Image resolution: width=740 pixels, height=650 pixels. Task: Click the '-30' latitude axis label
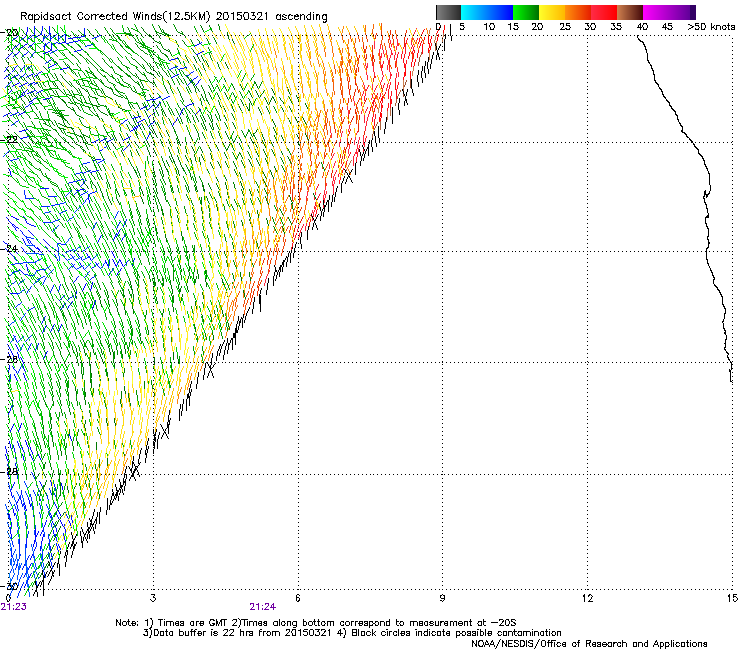10,586
